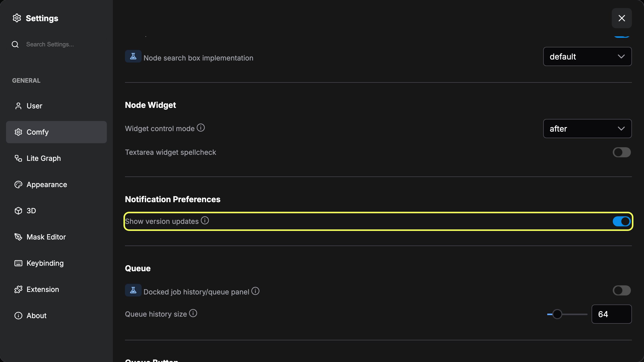Open Mask Editor settings label
644x362 pixels.
point(46,237)
